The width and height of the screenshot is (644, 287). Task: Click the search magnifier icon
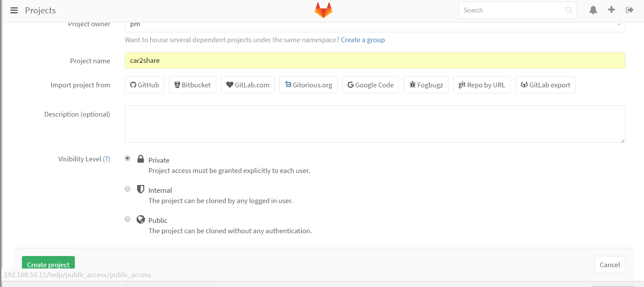(x=568, y=10)
